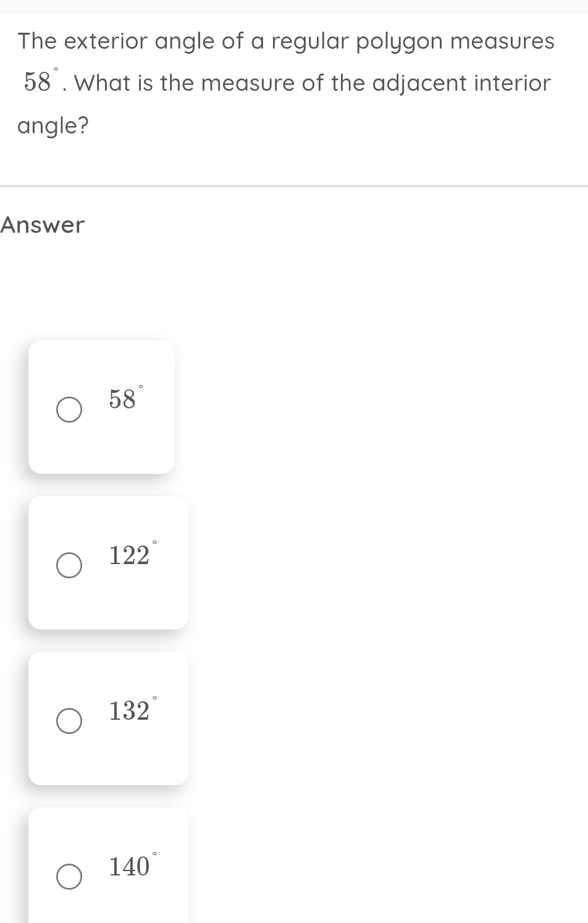Click the question's first line about exterior angle

tap(286, 41)
